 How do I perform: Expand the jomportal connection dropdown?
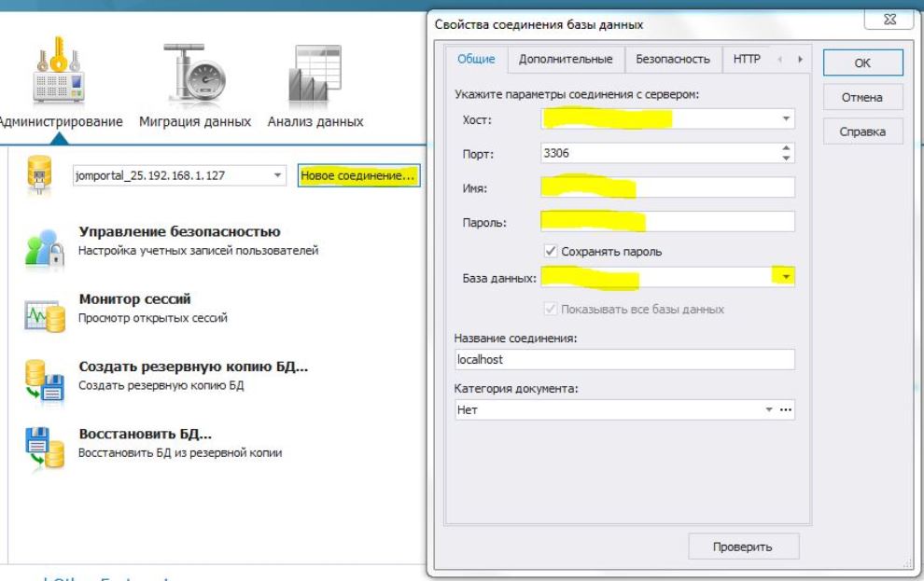pos(277,175)
